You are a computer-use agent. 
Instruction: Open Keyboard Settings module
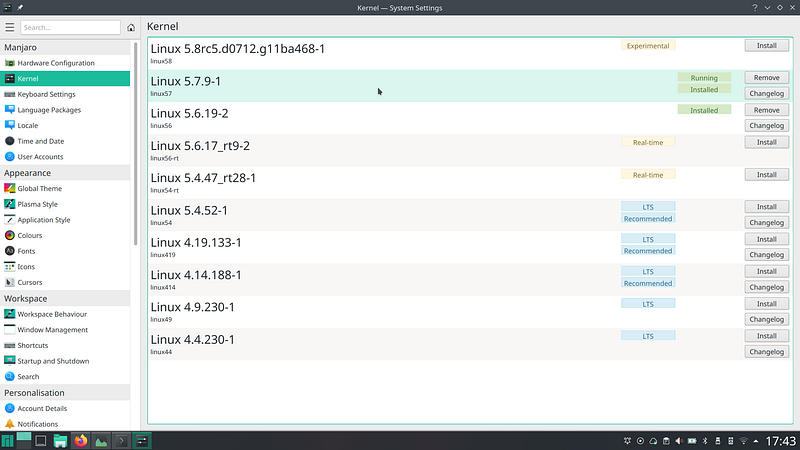65,94
